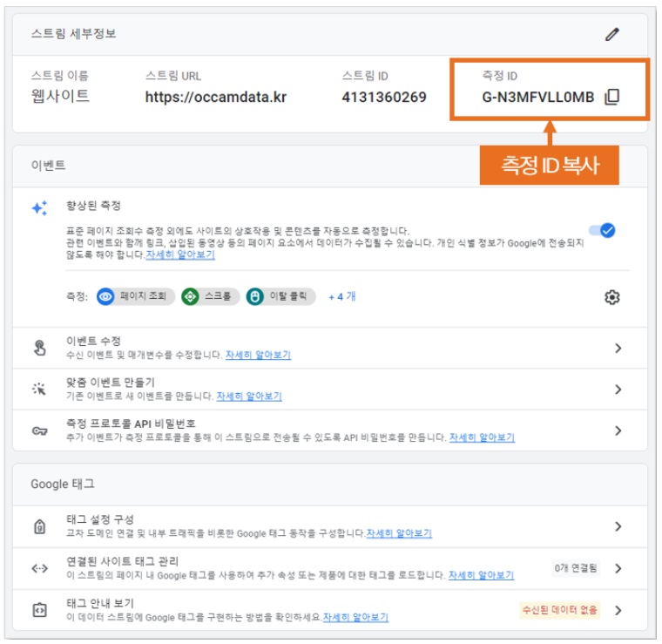Expand the 태그 안내 보기 row chevron
Screen dimensions: 662x644
618,610
